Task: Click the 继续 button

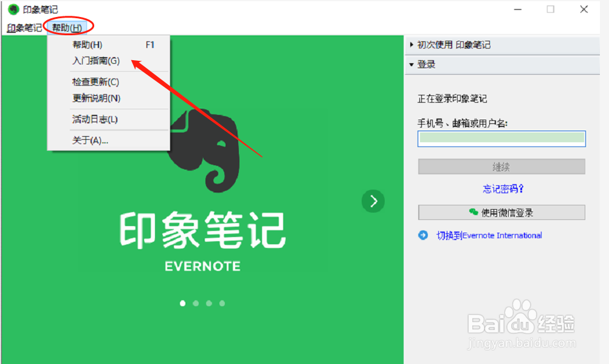Action: point(501,167)
